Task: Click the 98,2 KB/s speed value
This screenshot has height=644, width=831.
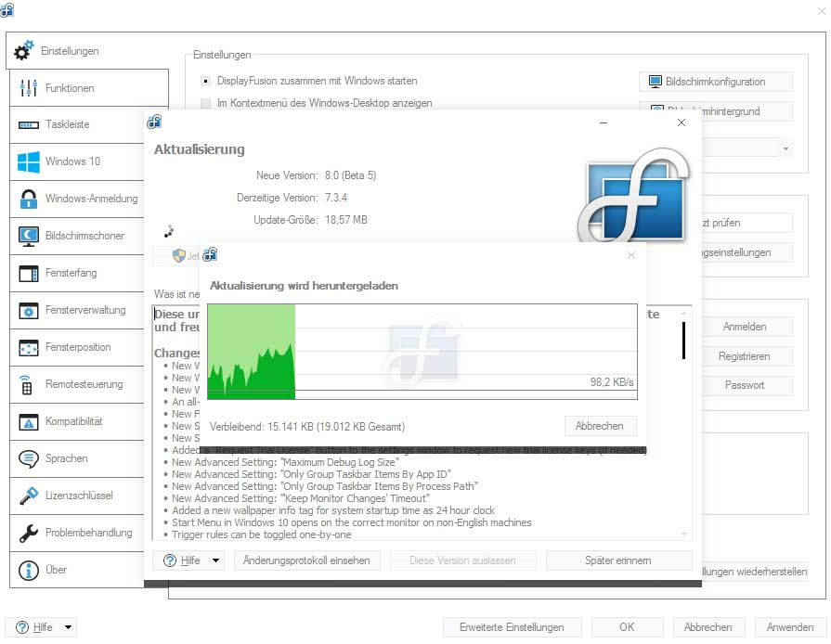Action: click(612, 382)
